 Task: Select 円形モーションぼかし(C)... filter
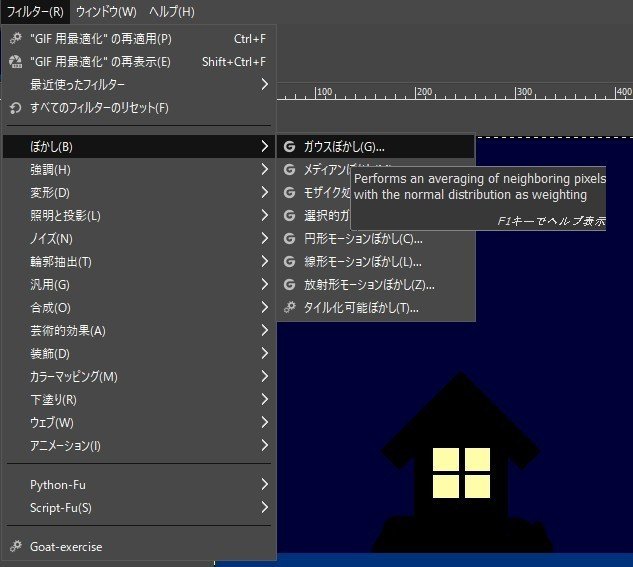(x=375, y=239)
